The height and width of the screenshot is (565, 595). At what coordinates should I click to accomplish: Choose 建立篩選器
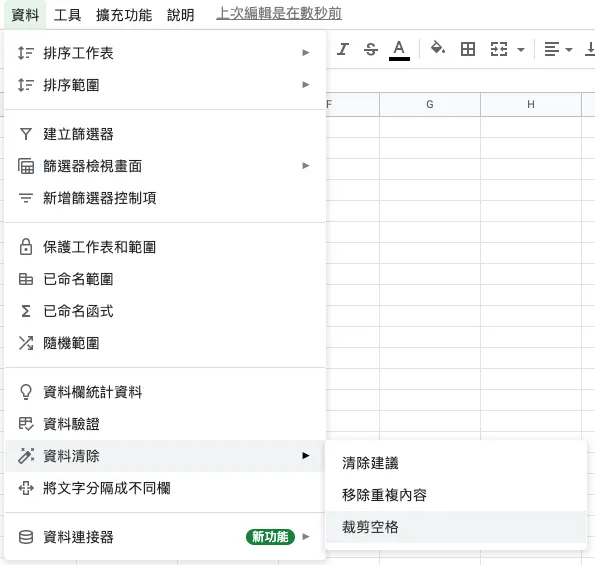pos(165,134)
